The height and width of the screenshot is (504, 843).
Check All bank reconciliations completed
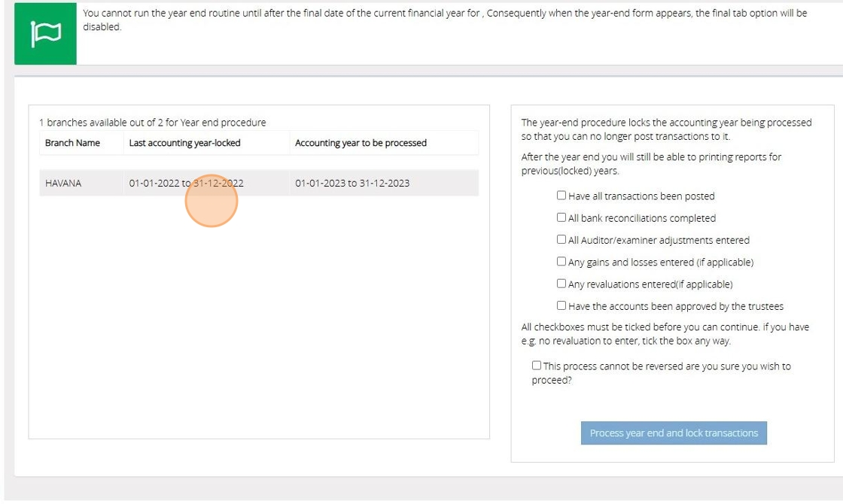(x=561, y=217)
